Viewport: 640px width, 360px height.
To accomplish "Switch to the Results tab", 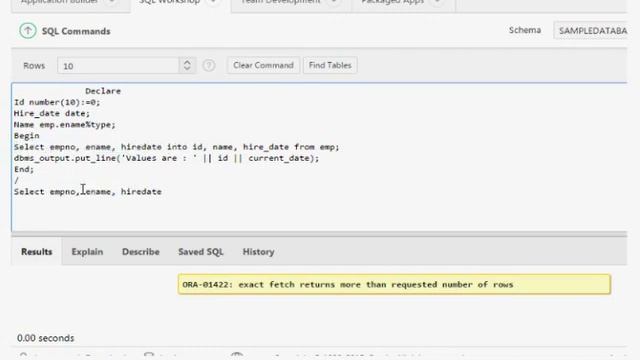I will pyautogui.click(x=37, y=252).
